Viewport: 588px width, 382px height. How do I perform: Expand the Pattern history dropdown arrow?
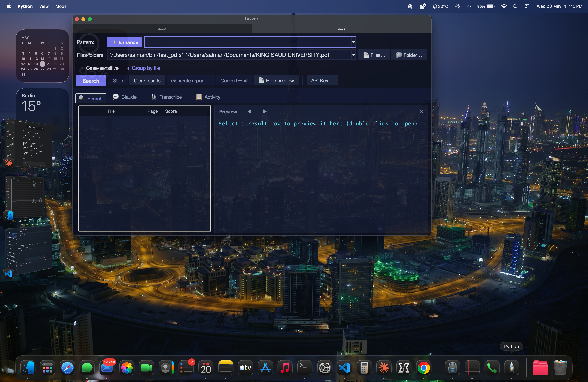pos(354,42)
